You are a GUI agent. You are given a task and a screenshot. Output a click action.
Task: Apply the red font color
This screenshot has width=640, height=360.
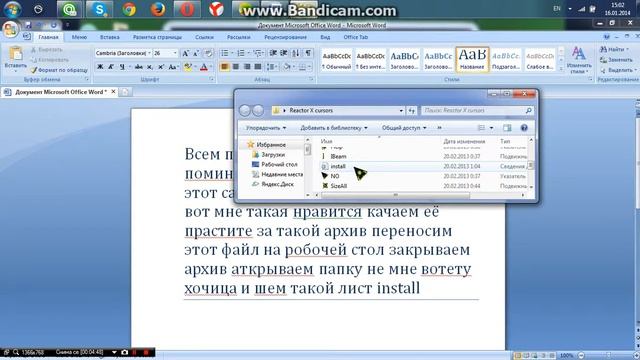coord(204,67)
